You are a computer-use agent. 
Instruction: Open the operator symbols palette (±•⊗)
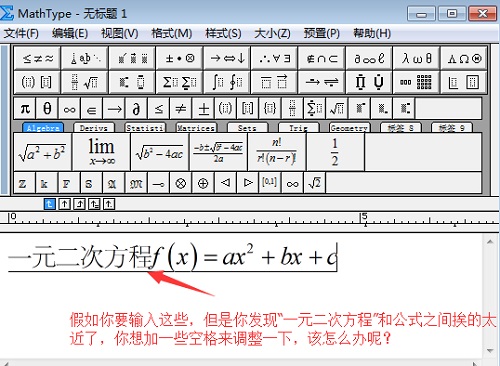[x=180, y=59]
